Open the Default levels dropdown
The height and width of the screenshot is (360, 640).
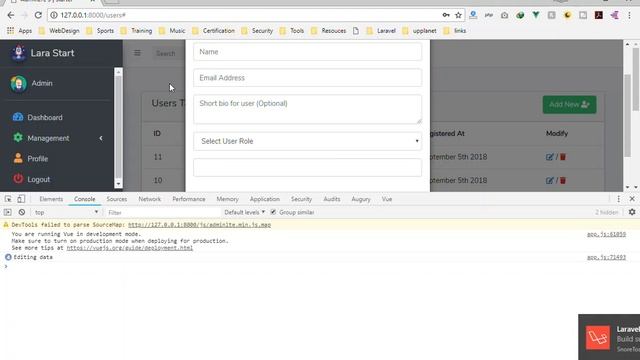point(244,212)
